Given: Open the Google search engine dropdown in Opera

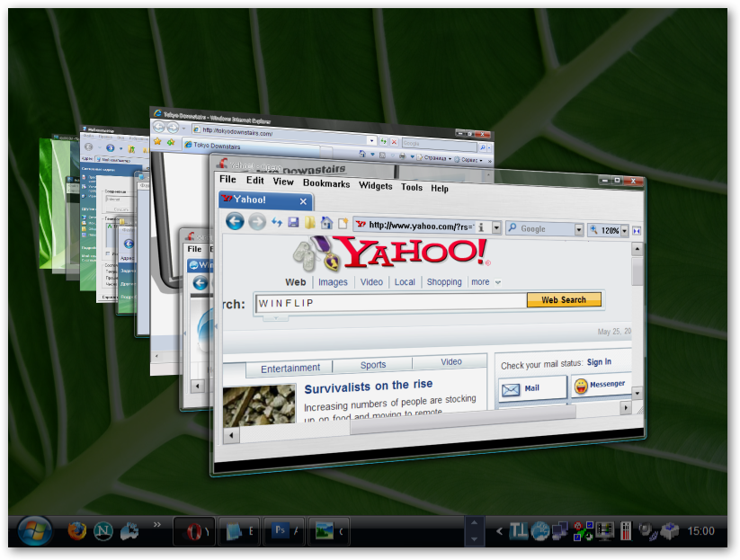Looking at the screenshot, I should coord(579,230).
